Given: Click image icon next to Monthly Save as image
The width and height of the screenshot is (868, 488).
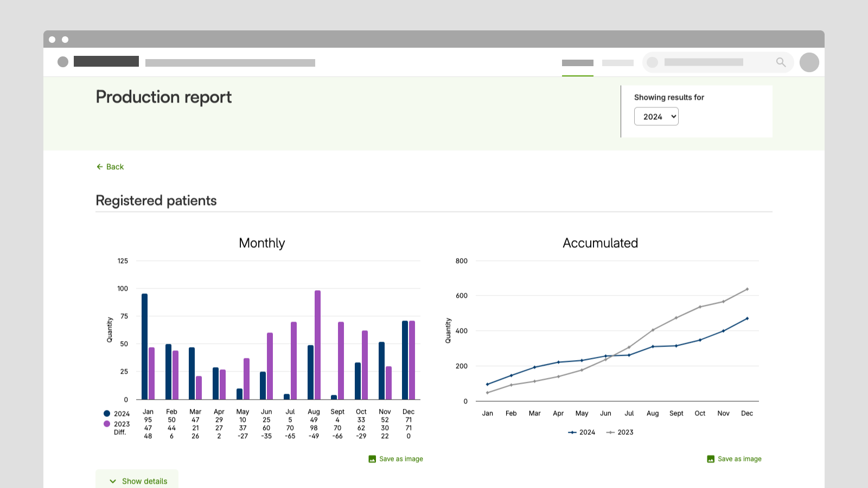Looking at the screenshot, I should [x=372, y=459].
